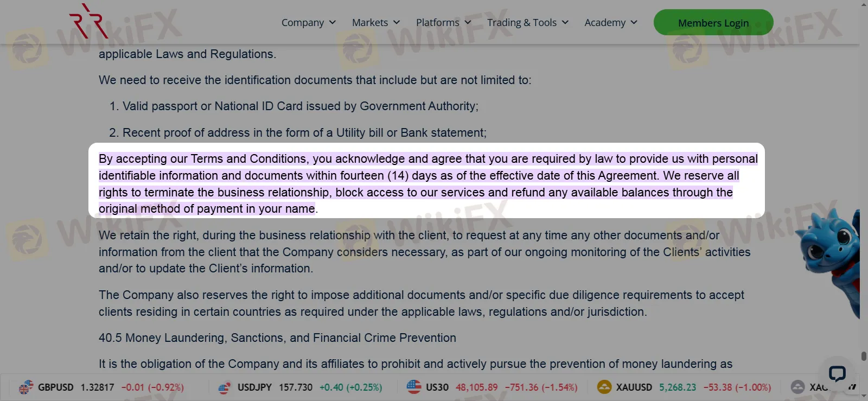
Task: Click the Members Login button
Action: click(713, 23)
